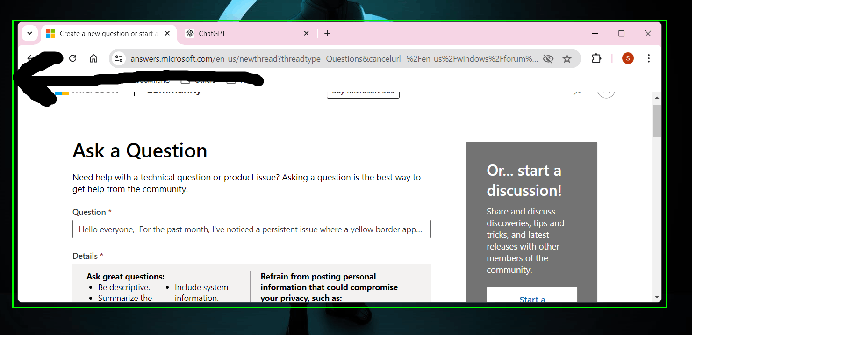Expand the tab search dropdown
Viewport: 868px width, 343px height.
[29, 33]
